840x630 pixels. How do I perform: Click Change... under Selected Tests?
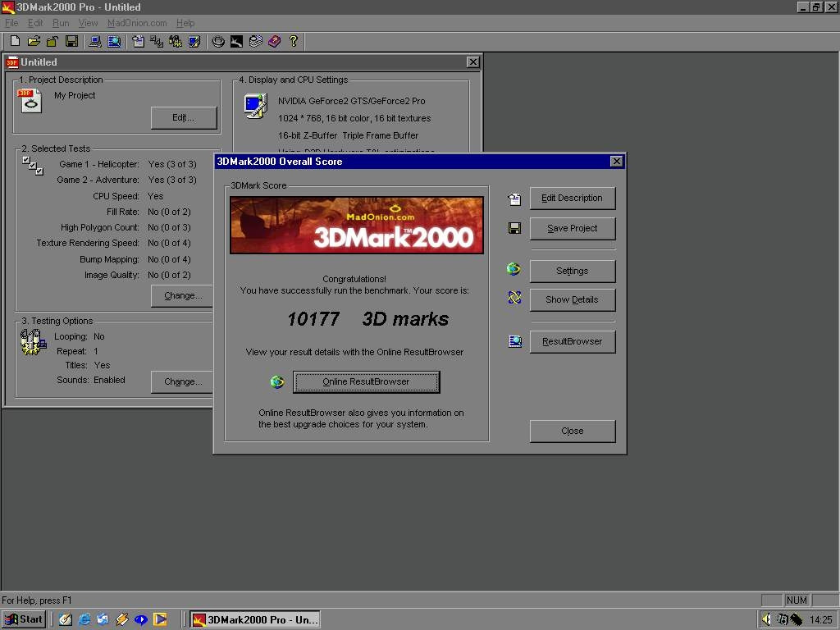(183, 295)
